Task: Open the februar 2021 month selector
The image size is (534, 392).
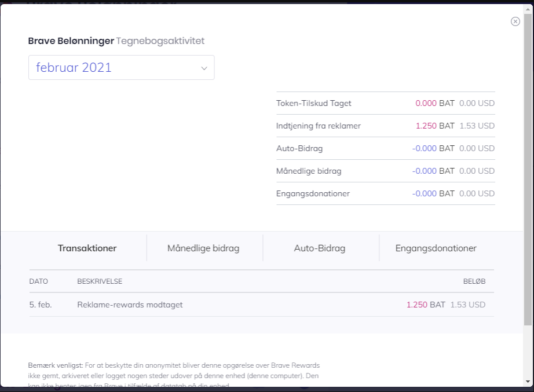Action: pos(121,68)
